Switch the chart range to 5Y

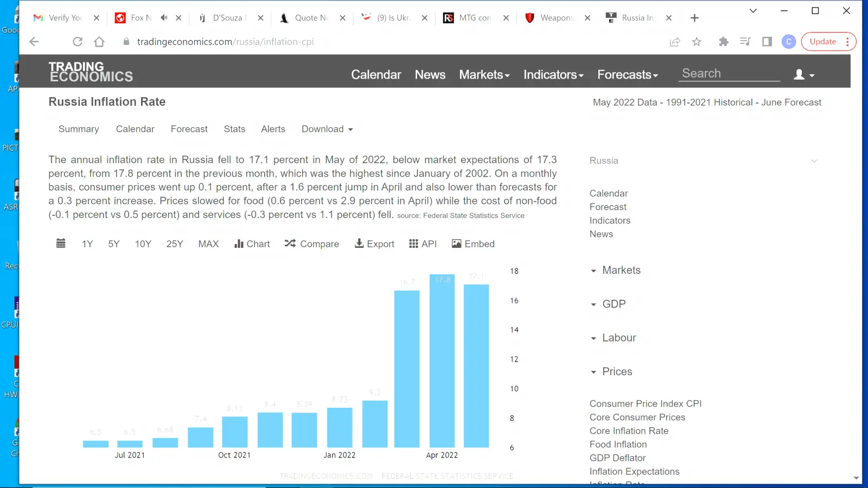tap(113, 244)
